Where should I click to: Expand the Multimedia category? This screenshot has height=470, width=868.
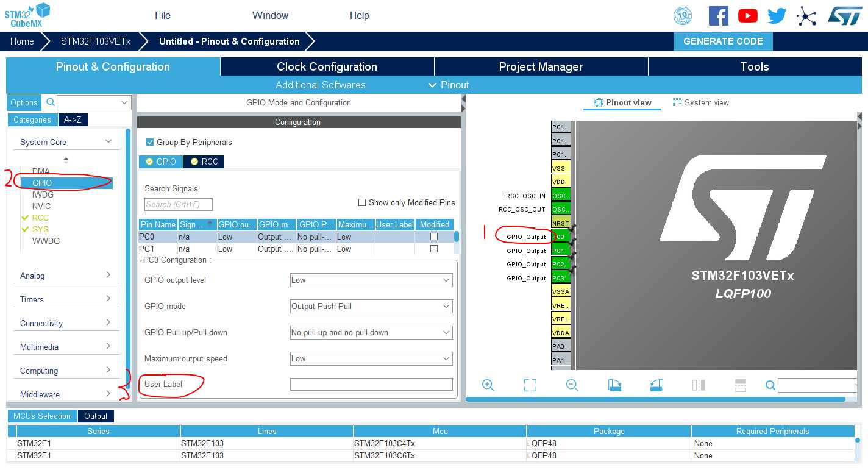pyautogui.click(x=66, y=347)
